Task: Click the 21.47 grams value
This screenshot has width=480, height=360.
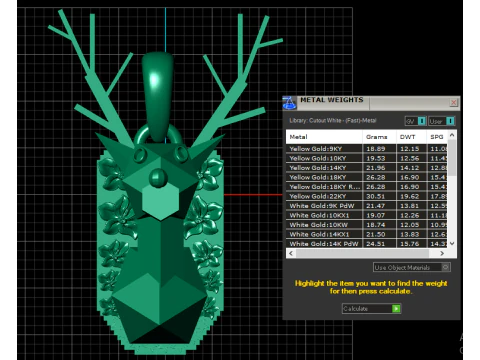Action: pyautogui.click(x=376, y=206)
